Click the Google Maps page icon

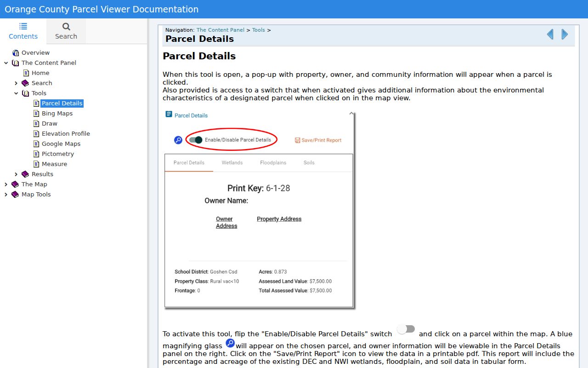pos(37,144)
